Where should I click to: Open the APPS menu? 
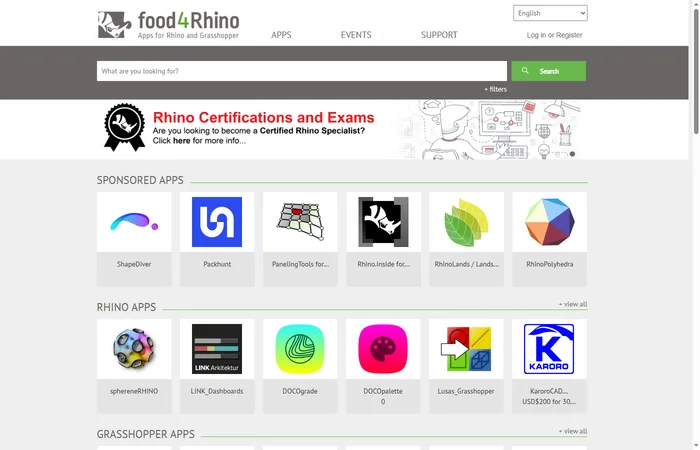click(x=281, y=35)
